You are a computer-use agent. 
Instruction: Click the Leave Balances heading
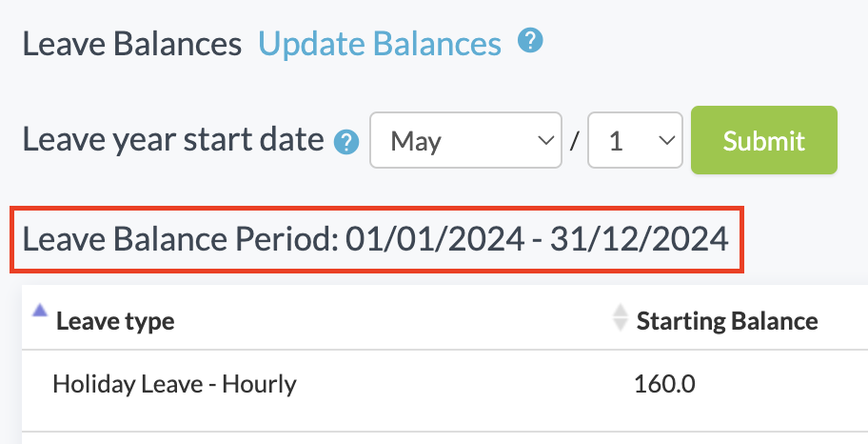pos(132,44)
